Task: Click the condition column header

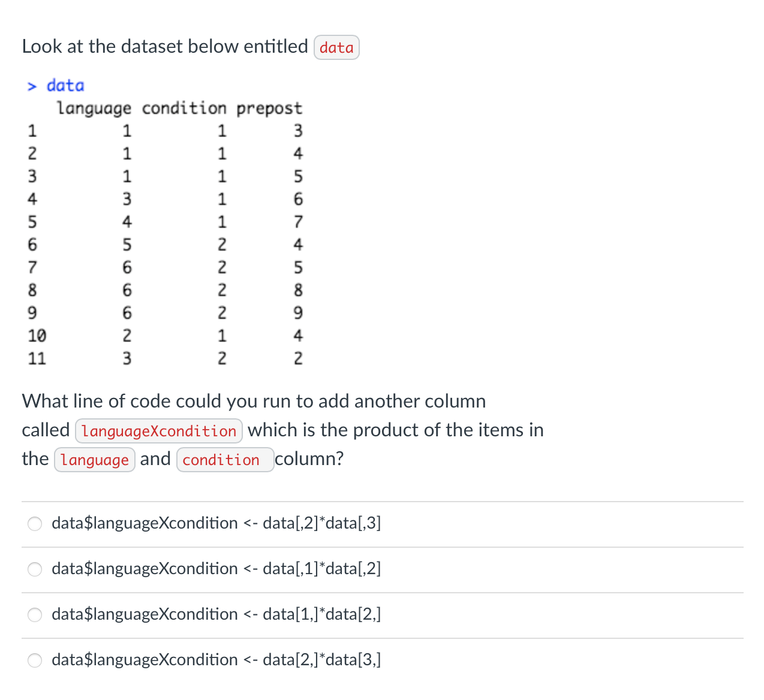Action: [184, 108]
